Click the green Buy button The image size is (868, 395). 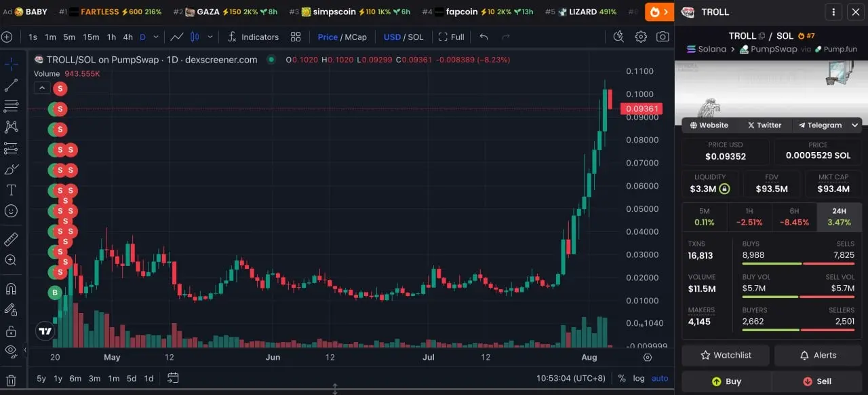point(726,381)
